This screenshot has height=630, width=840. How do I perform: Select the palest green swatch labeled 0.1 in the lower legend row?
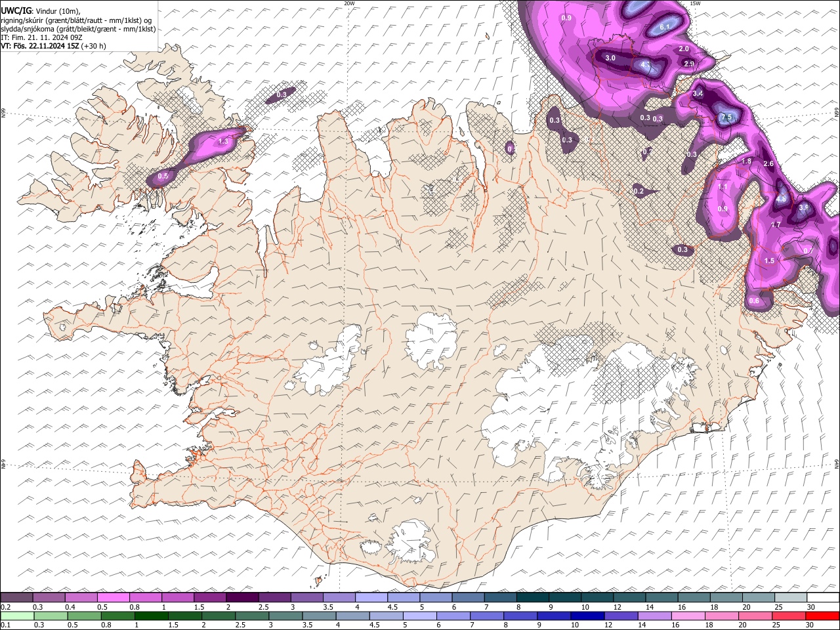point(17,616)
